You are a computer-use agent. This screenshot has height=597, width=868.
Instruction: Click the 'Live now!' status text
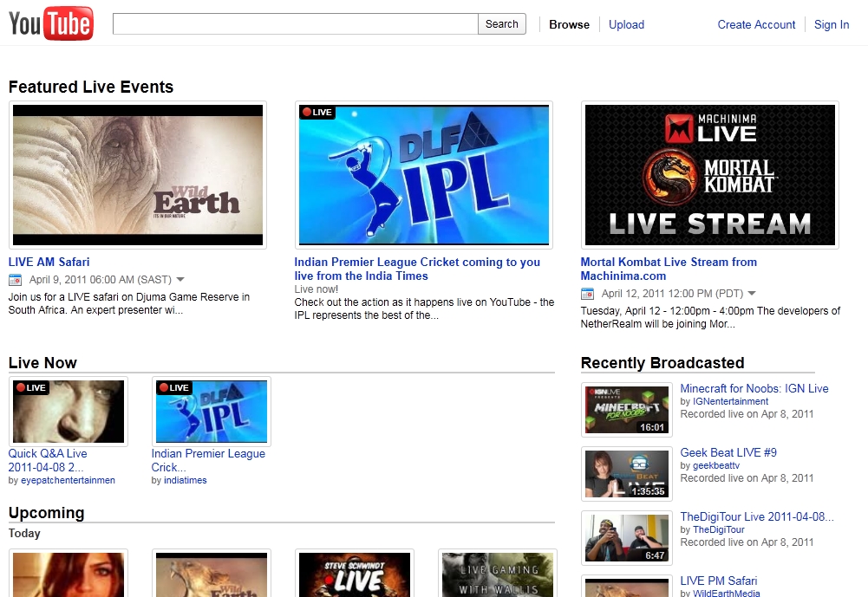point(317,289)
